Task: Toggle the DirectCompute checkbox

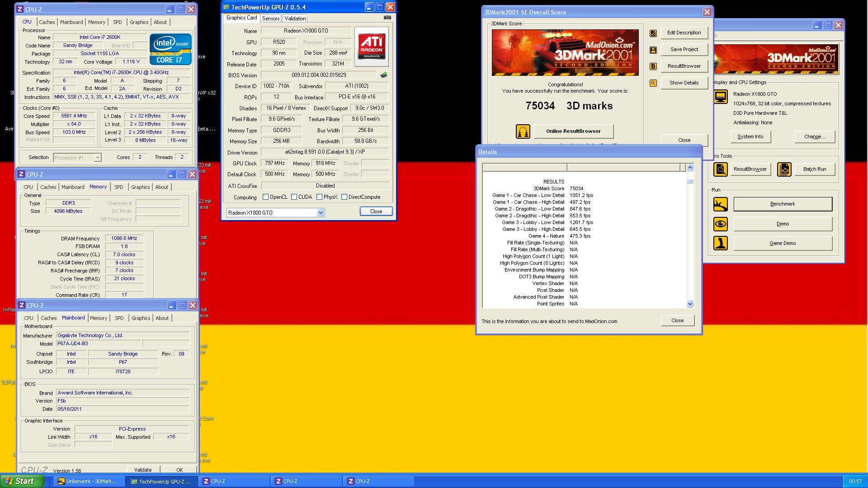Action: [x=344, y=197]
